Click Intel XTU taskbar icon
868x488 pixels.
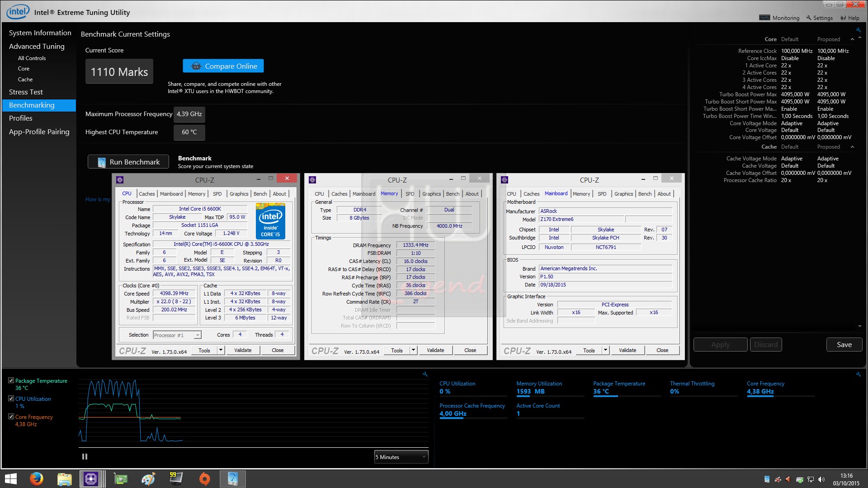click(x=233, y=479)
